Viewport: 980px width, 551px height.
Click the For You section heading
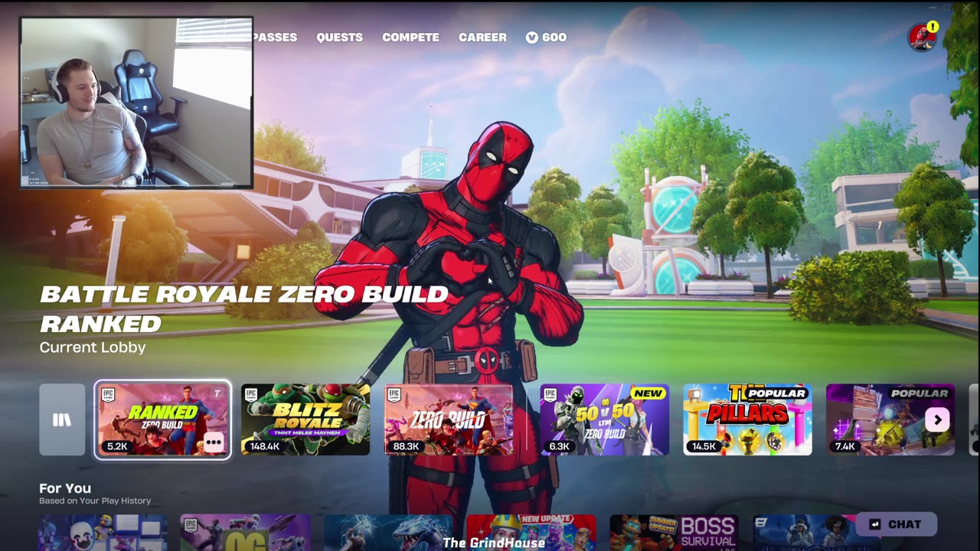coord(65,488)
